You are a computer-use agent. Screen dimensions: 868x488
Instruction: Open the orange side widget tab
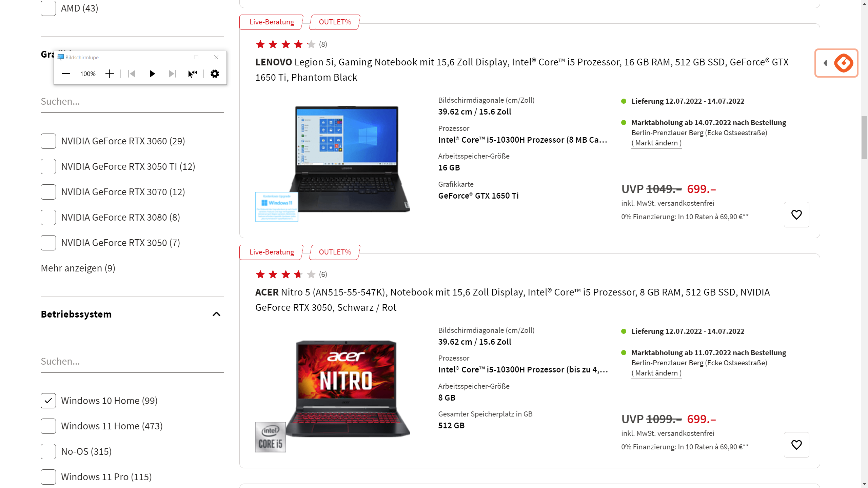click(x=836, y=63)
